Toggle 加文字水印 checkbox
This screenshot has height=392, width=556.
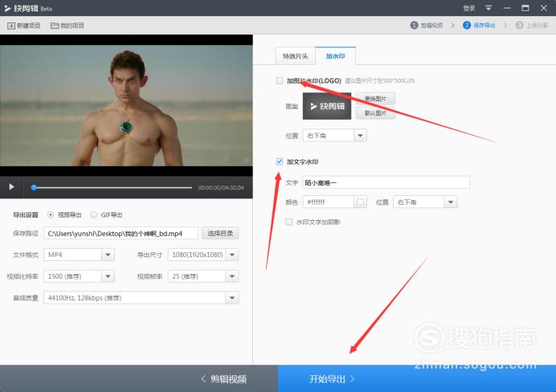280,162
